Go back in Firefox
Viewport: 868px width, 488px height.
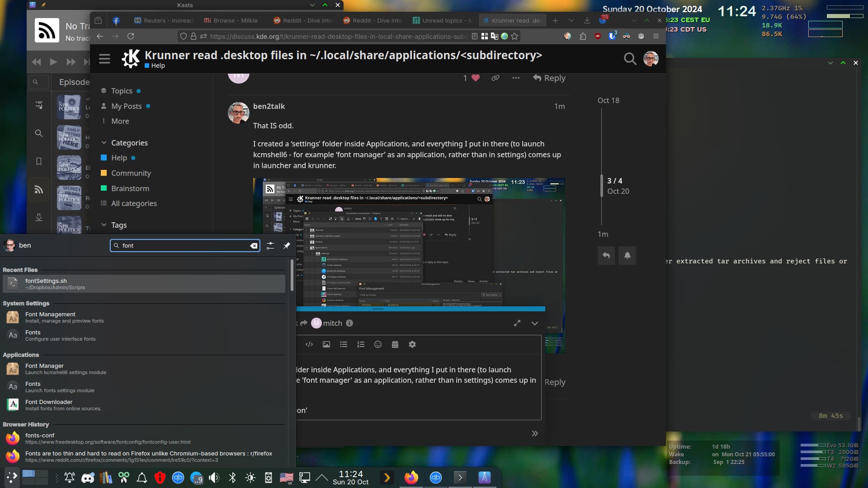(100, 36)
